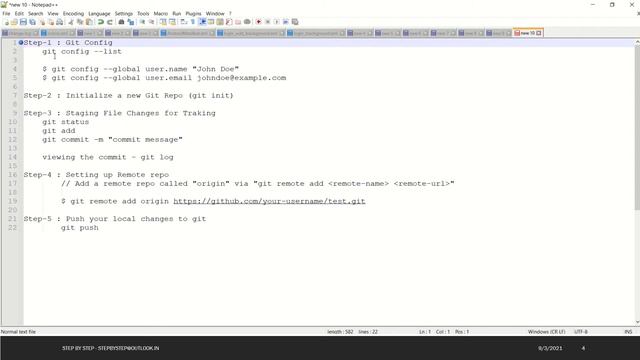Viewport: 640px width, 360px height.
Task: Paste clipboard using the toolbar icon
Action: tap(89, 22)
